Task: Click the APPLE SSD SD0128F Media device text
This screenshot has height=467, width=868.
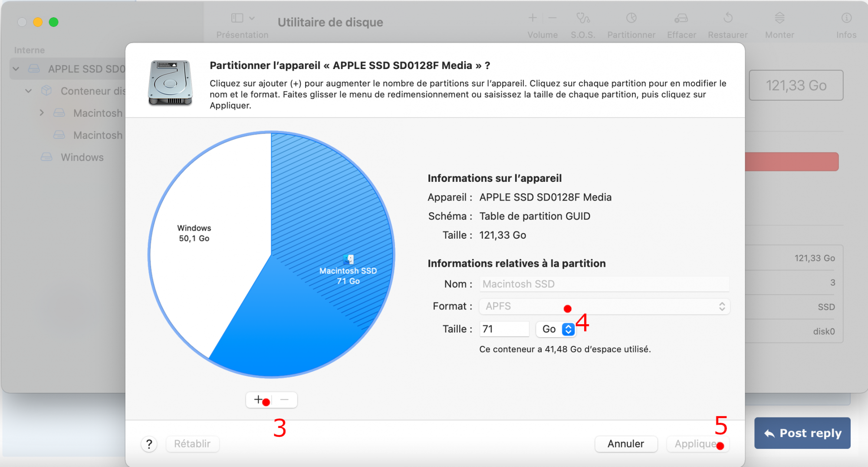Action: point(545,197)
